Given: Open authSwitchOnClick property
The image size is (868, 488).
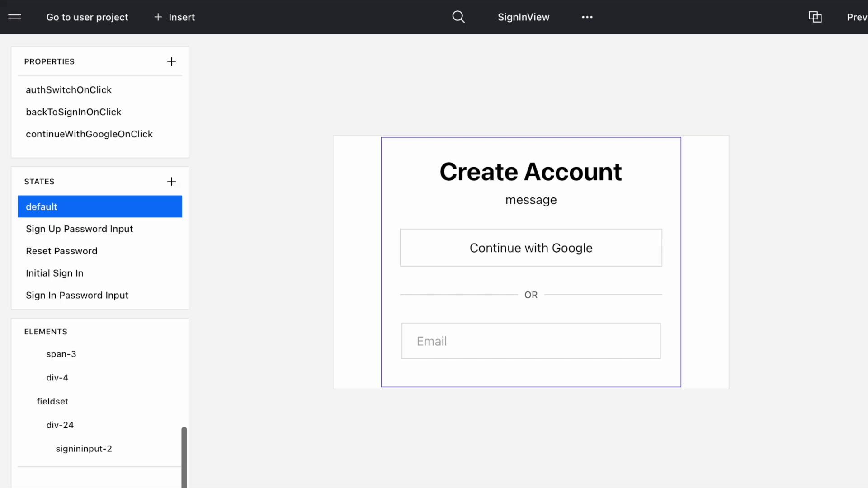Looking at the screenshot, I should coord(69,90).
